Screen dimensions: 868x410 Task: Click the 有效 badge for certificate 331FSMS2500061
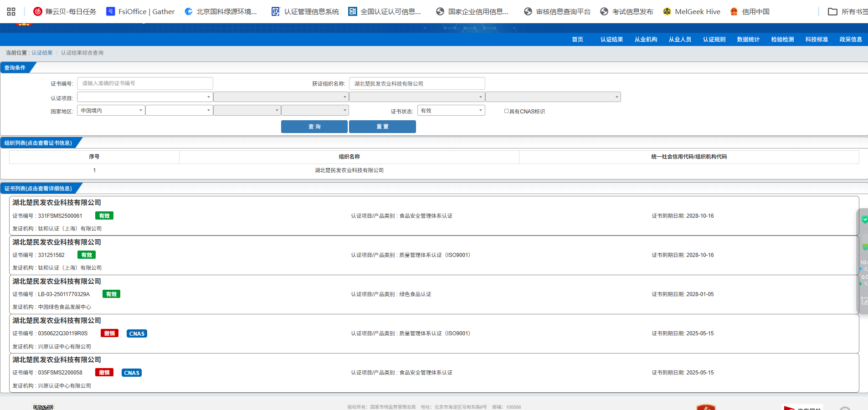(104, 215)
